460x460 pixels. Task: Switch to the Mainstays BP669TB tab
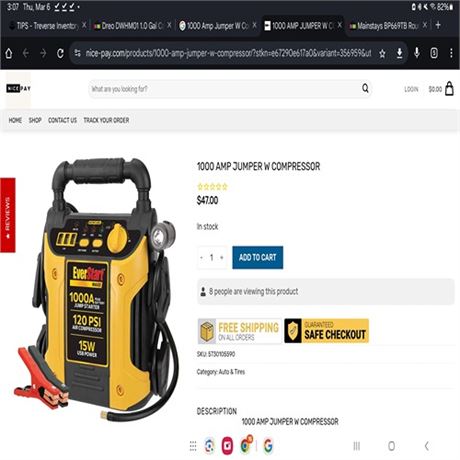coord(384,26)
